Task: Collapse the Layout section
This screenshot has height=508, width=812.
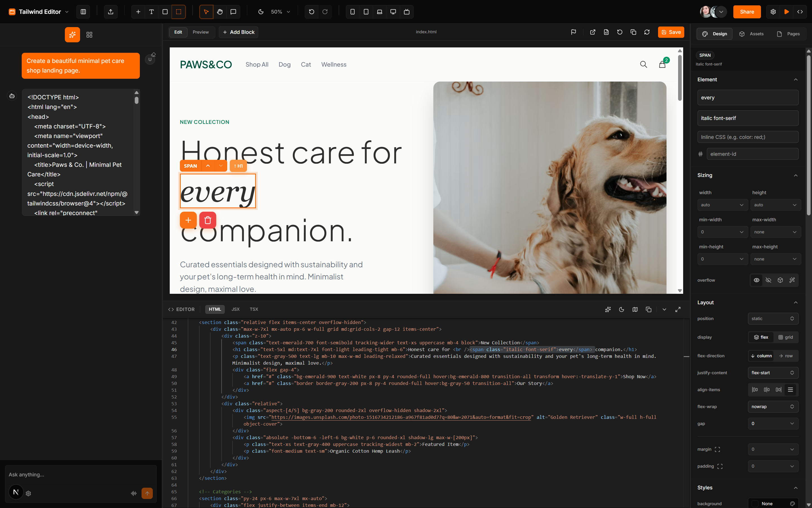Action: coord(796,303)
